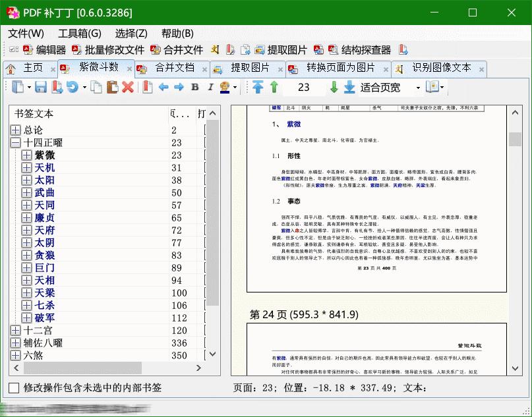The width and height of the screenshot is (532, 417).
Task: Open the 适合页宽 zoom dropdown
Action: (x=419, y=88)
